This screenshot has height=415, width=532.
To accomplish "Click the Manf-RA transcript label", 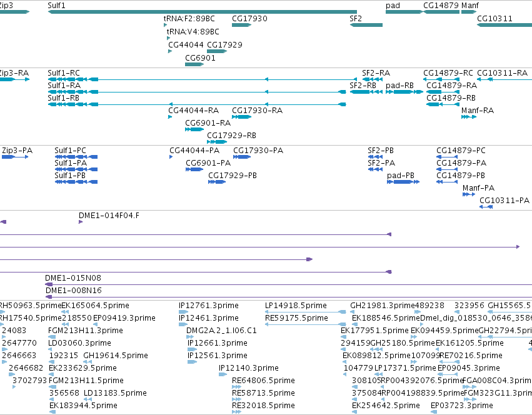I will coord(478,111).
